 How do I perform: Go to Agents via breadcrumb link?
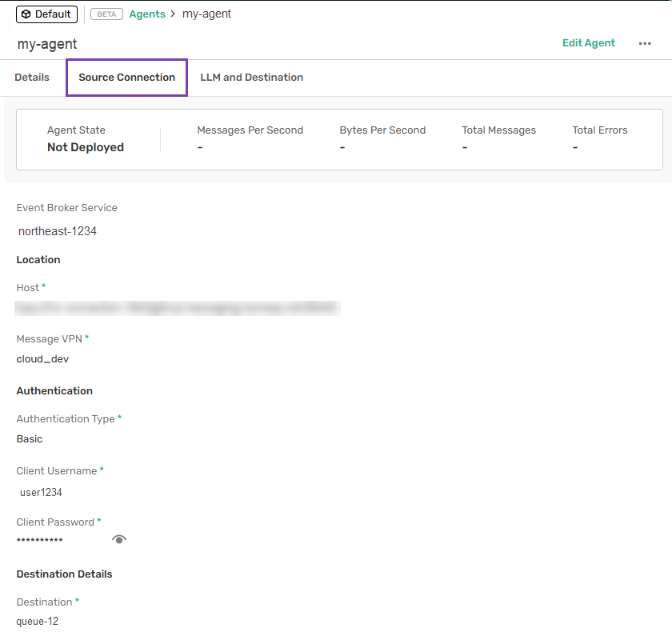point(147,14)
